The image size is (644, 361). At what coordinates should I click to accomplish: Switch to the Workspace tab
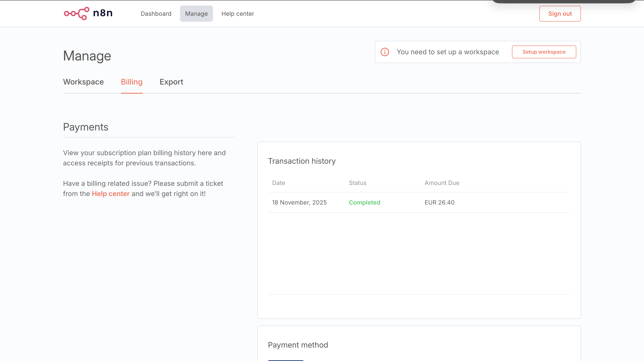click(x=83, y=82)
